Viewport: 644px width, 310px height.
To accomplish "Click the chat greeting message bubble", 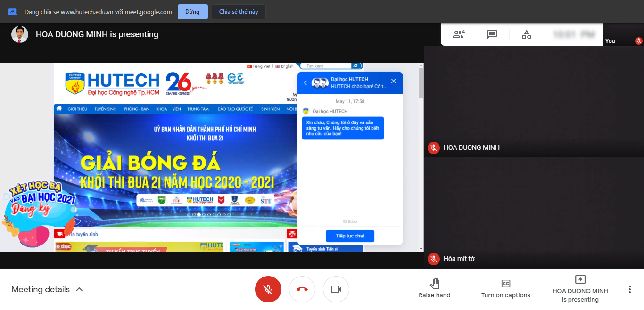I will pyautogui.click(x=343, y=128).
